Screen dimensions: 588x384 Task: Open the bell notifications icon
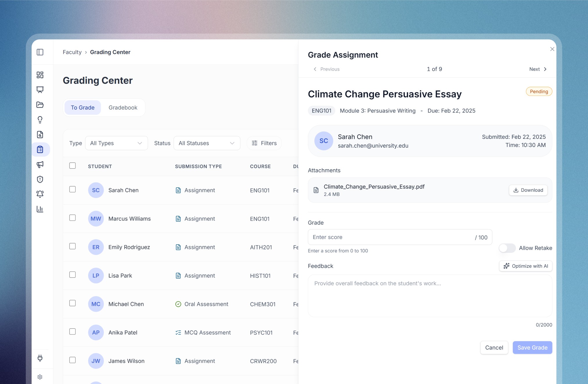40,194
